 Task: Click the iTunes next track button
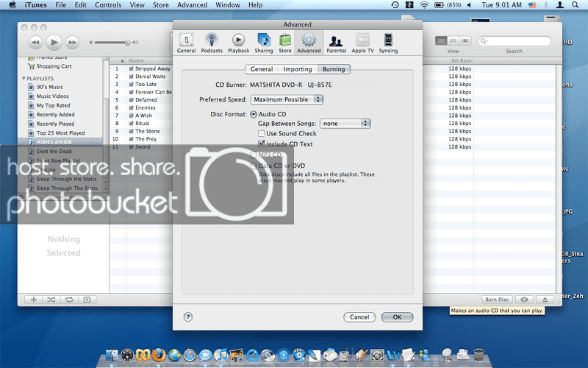72,43
